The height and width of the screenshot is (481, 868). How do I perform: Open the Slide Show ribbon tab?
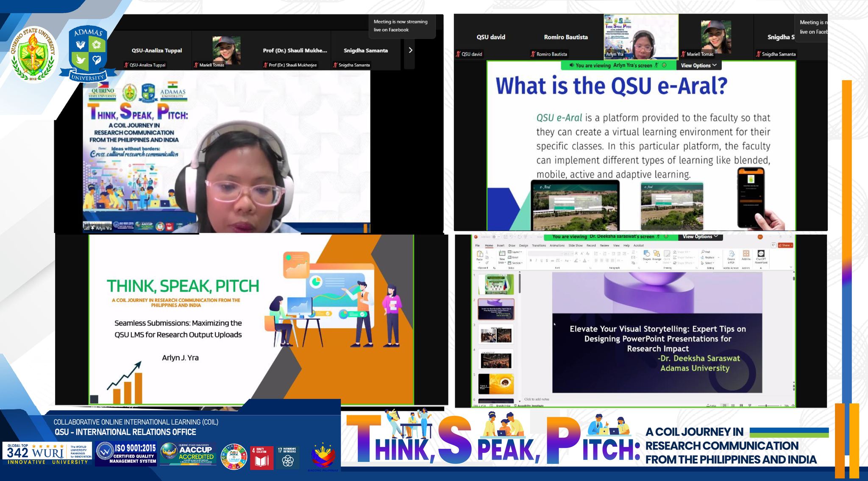click(x=575, y=246)
